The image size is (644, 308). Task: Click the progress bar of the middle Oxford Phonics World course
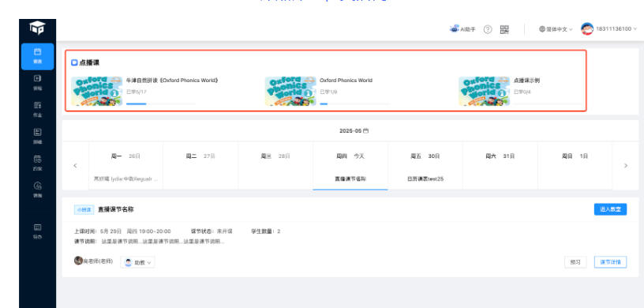pyautogui.click(x=354, y=104)
